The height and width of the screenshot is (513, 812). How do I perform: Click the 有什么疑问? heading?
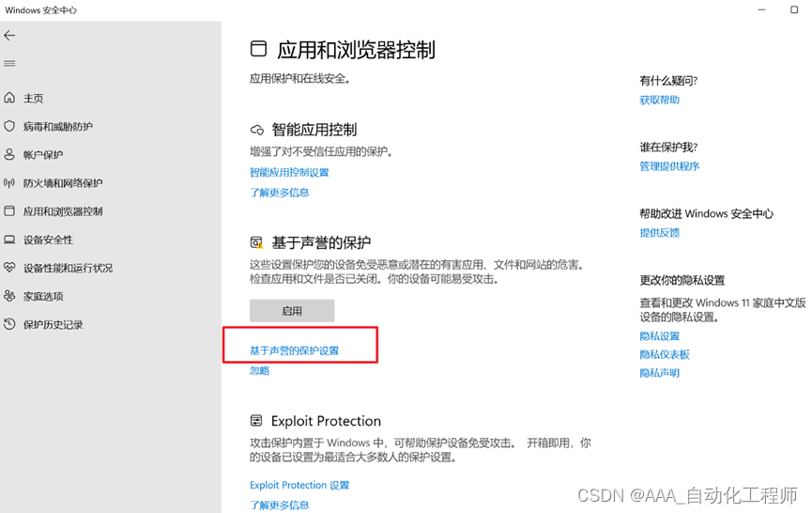[668, 81]
